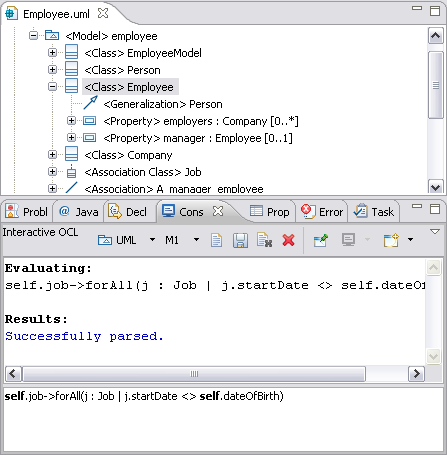Click the Save expression floppy disk icon
Screen dimensions: 447x455
coord(240,240)
